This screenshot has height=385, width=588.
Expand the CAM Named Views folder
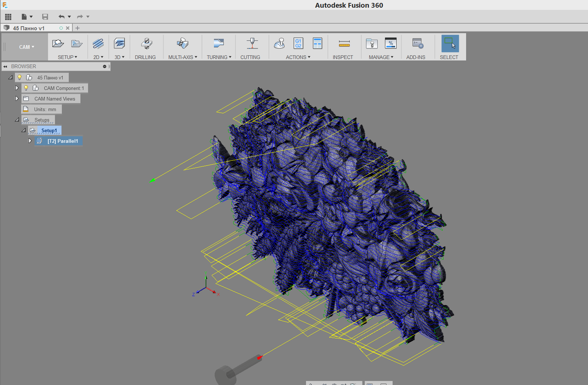point(17,99)
